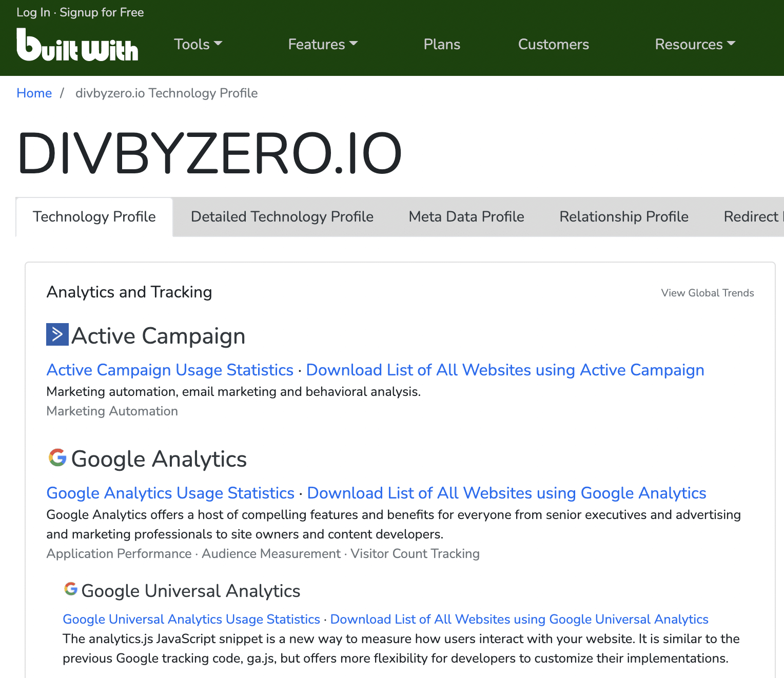
Task: Open Google Analytics Usage Statistics link
Action: coord(170,493)
